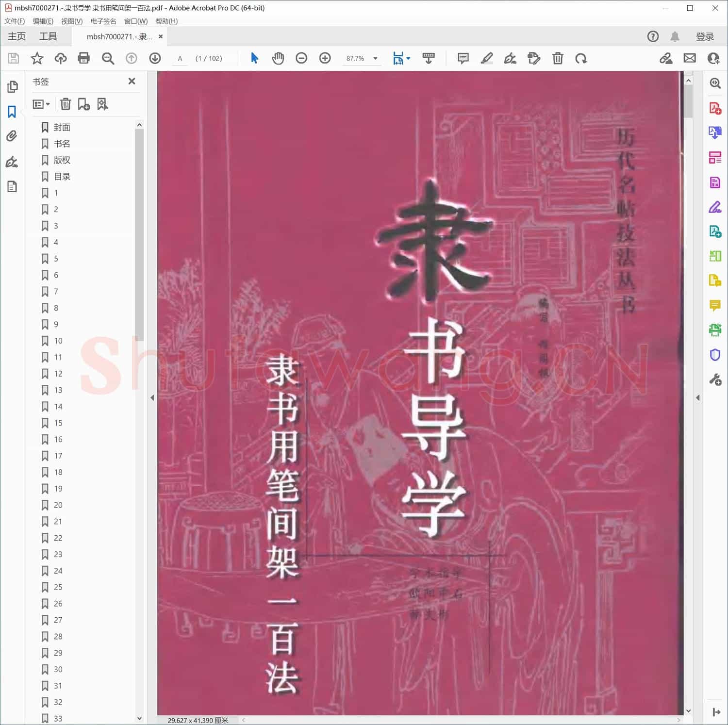Click the delete pages trash icon
Image resolution: width=728 pixels, height=725 pixels.
558,58
